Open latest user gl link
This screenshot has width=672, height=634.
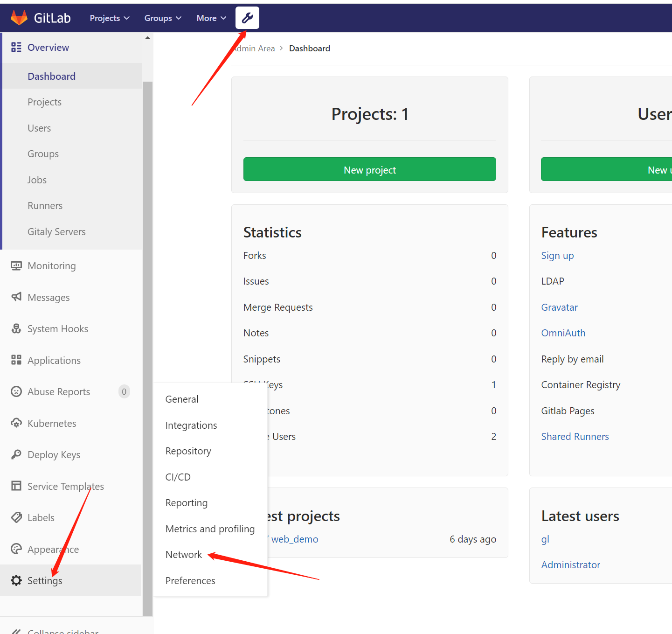point(545,539)
